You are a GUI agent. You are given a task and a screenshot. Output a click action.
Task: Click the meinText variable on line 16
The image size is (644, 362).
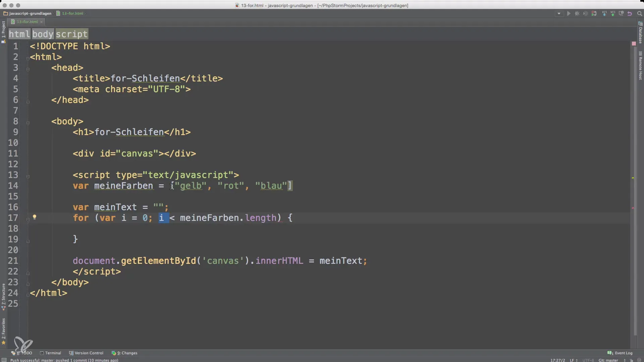pyautogui.click(x=115, y=207)
